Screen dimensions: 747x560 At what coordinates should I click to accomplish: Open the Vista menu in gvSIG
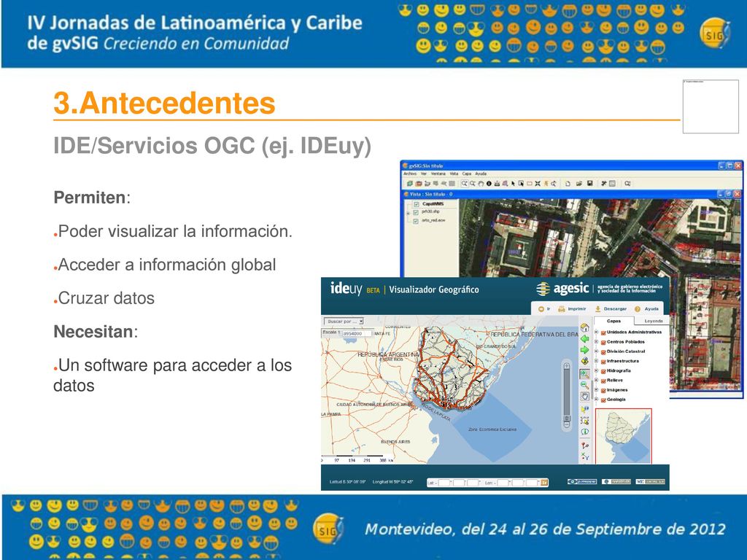454,174
